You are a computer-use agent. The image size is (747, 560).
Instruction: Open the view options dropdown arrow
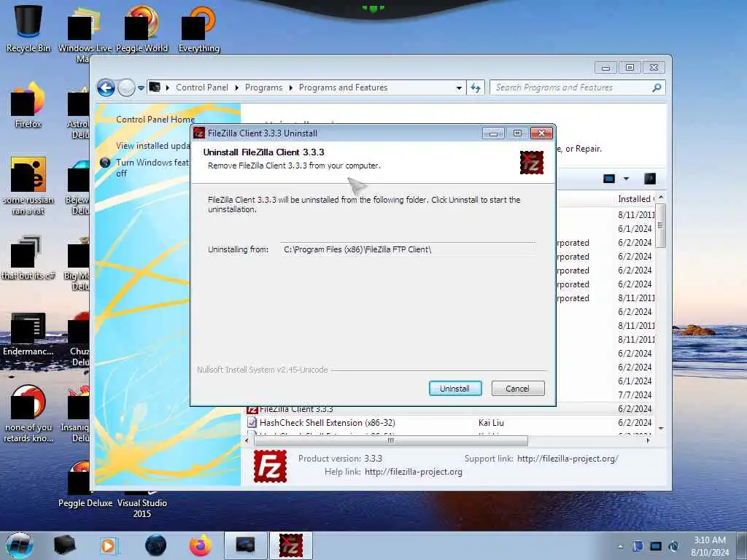626,179
